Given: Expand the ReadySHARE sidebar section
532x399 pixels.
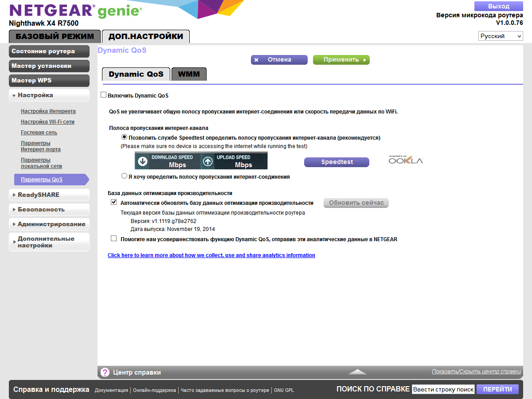Looking at the screenshot, I should click(49, 195).
